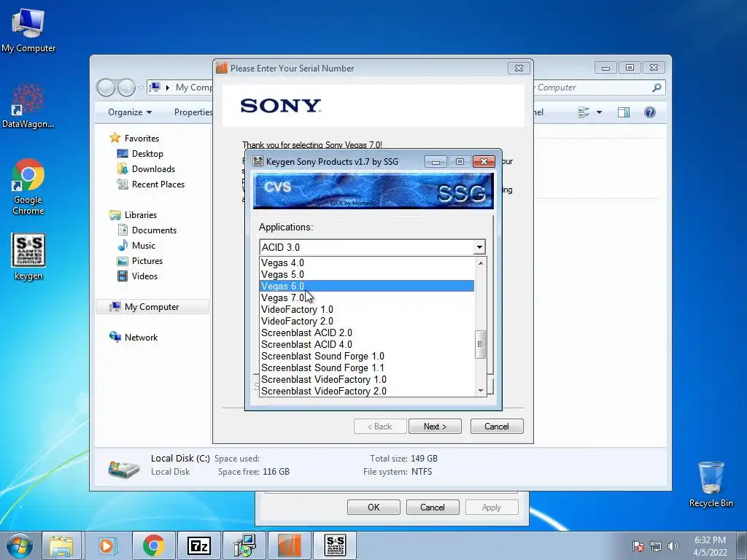
Task: Switch to SSG keygen taskbar icon
Action: [x=335, y=545]
